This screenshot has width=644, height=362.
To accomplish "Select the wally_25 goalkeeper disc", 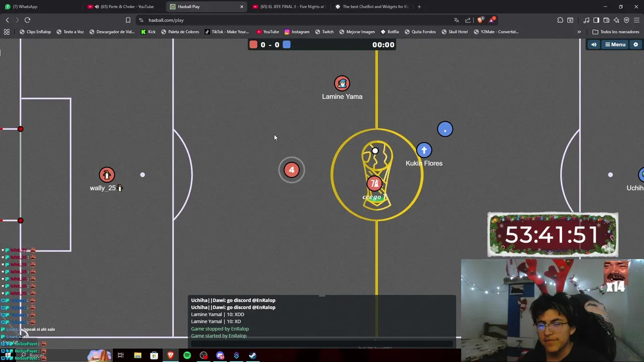I will coord(107,175).
